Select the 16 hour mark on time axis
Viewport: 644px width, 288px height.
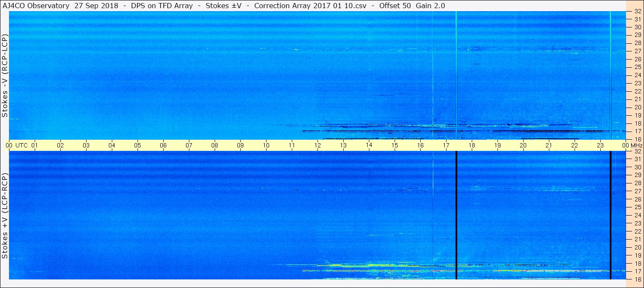(x=420, y=145)
